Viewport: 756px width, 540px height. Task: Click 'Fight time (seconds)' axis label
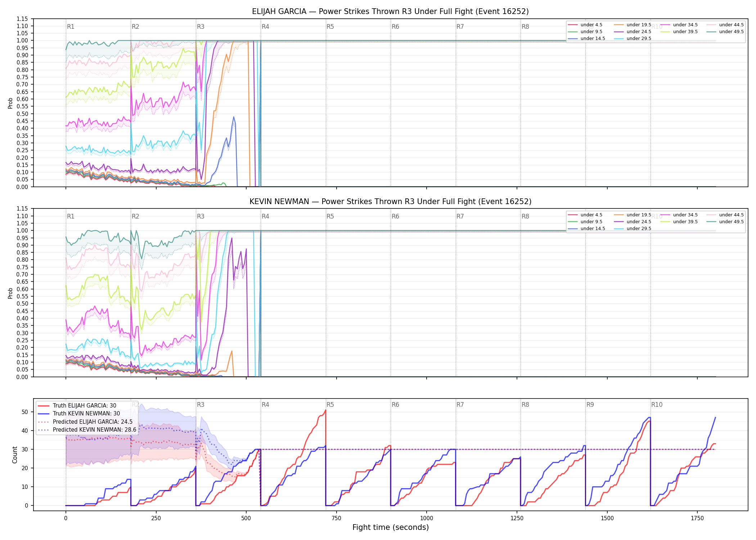click(x=391, y=527)
